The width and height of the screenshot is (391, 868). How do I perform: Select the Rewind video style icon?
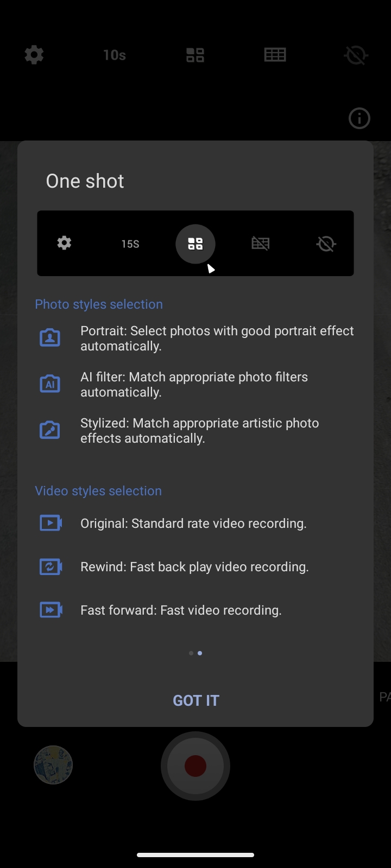click(x=51, y=566)
